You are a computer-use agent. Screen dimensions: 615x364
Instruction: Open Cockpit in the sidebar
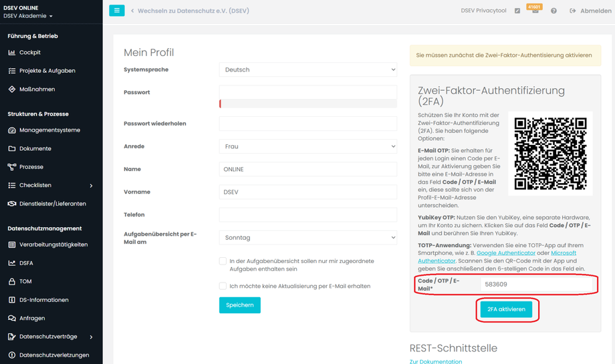coord(30,53)
